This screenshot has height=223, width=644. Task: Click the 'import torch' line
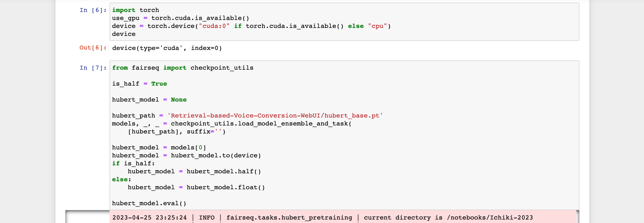(x=136, y=10)
